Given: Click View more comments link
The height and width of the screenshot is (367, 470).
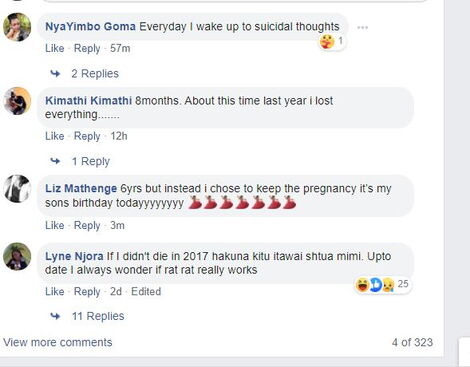Looking at the screenshot, I should (x=58, y=342).
